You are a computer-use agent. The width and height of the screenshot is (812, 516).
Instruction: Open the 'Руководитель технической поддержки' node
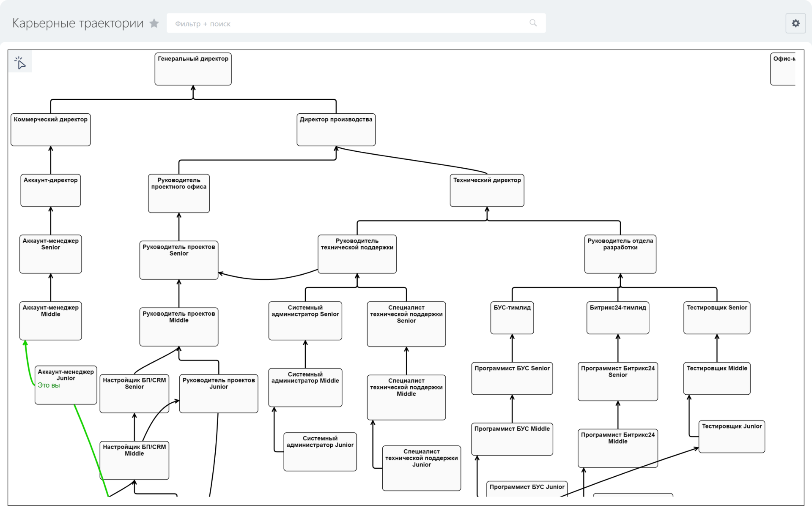357,254
